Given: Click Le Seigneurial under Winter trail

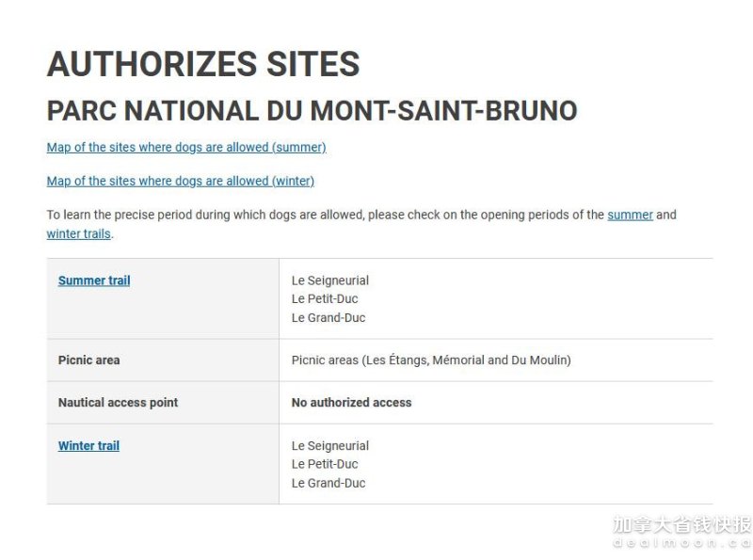Looking at the screenshot, I should tap(330, 446).
